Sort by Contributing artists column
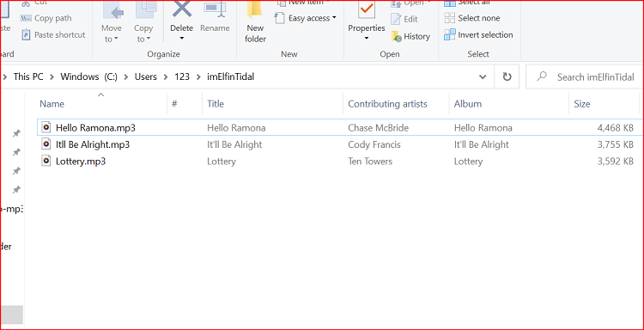644x330 pixels. pyautogui.click(x=396, y=104)
